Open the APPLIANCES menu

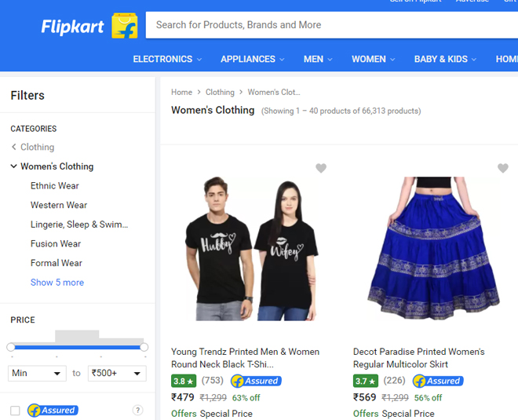(x=248, y=59)
